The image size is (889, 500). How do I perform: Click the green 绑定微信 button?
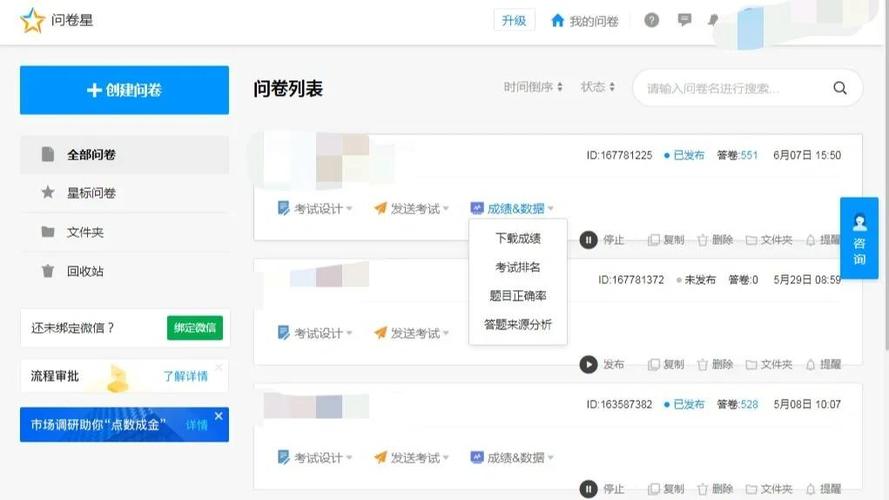pos(194,327)
